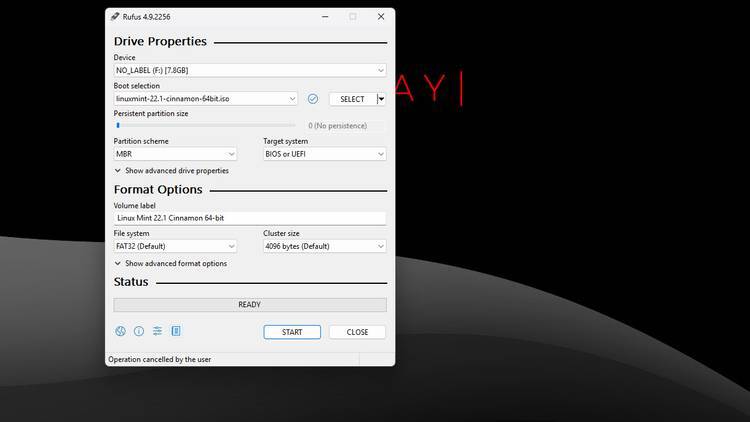Click the ISO checksum checkmark icon

(x=313, y=99)
